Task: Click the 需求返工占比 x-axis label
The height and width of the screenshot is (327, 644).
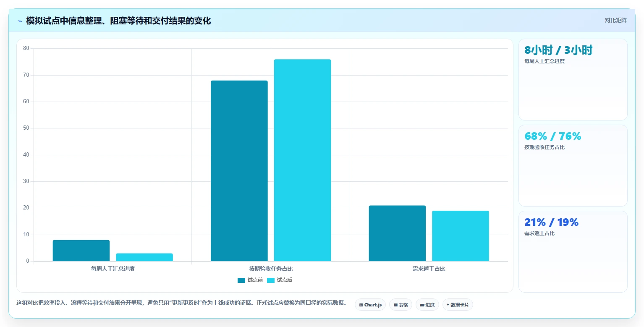Action: [x=429, y=269]
